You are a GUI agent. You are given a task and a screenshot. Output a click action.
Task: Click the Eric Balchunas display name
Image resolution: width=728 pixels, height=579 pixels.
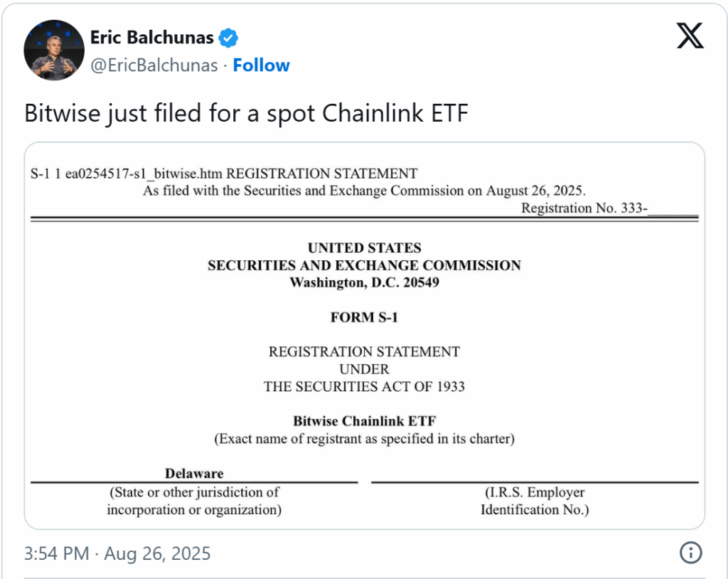click(152, 38)
